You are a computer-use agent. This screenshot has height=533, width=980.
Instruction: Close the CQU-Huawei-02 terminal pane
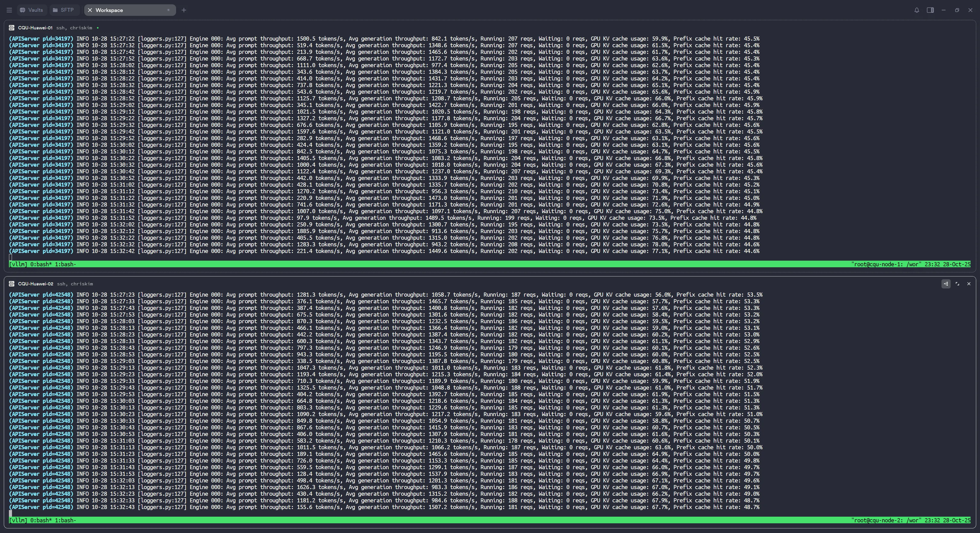coord(969,284)
